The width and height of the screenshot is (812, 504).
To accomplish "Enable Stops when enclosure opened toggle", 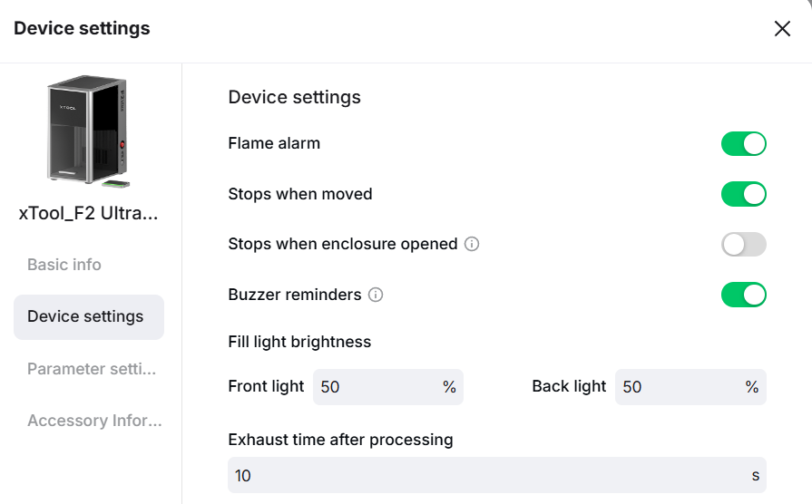I will pyautogui.click(x=744, y=245).
